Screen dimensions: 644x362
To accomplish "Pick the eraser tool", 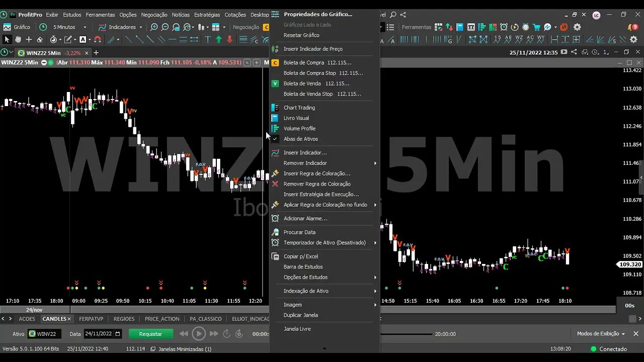I will tap(40, 39).
